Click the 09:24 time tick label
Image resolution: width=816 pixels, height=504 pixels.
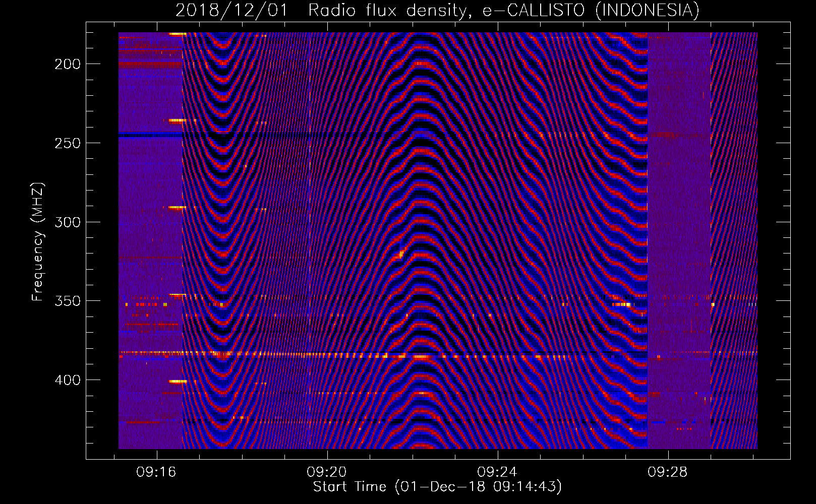(x=497, y=472)
